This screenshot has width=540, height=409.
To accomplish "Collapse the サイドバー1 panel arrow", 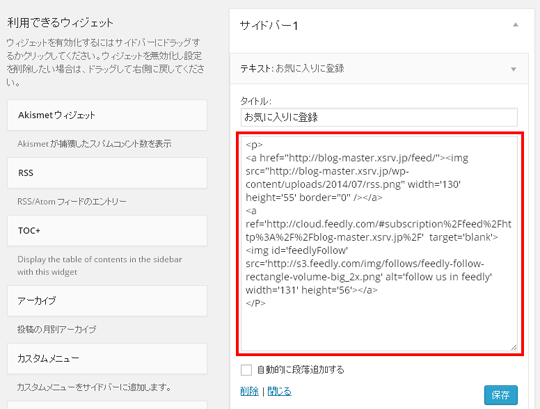I will pyautogui.click(x=515, y=25).
